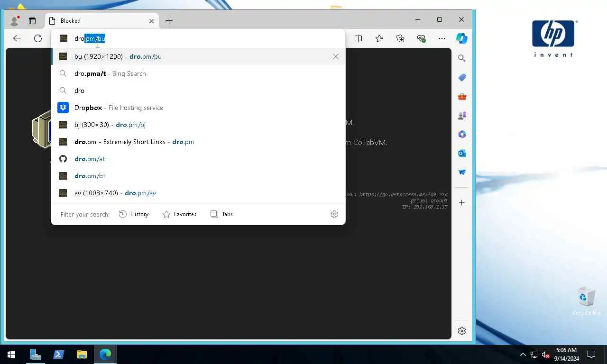Filter search by Tabs
Screen dimensions: 607x364
(221, 214)
